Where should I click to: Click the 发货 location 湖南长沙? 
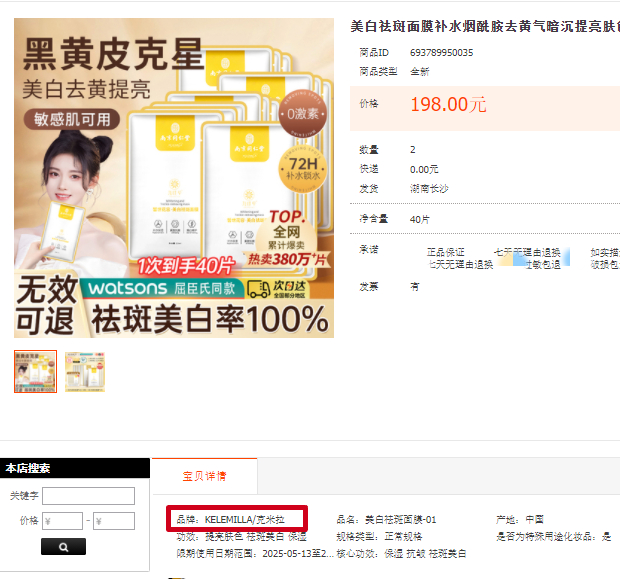pyautogui.click(x=429, y=189)
